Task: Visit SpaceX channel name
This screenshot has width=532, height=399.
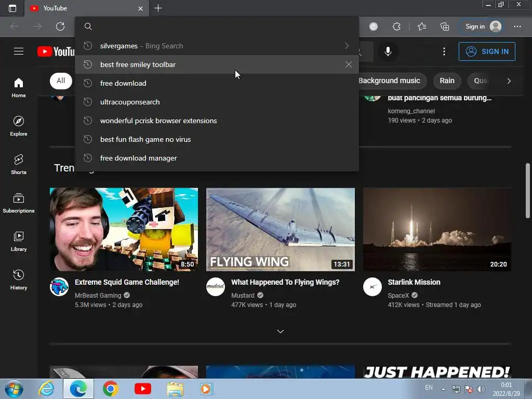Action: (x=398, y=295)
